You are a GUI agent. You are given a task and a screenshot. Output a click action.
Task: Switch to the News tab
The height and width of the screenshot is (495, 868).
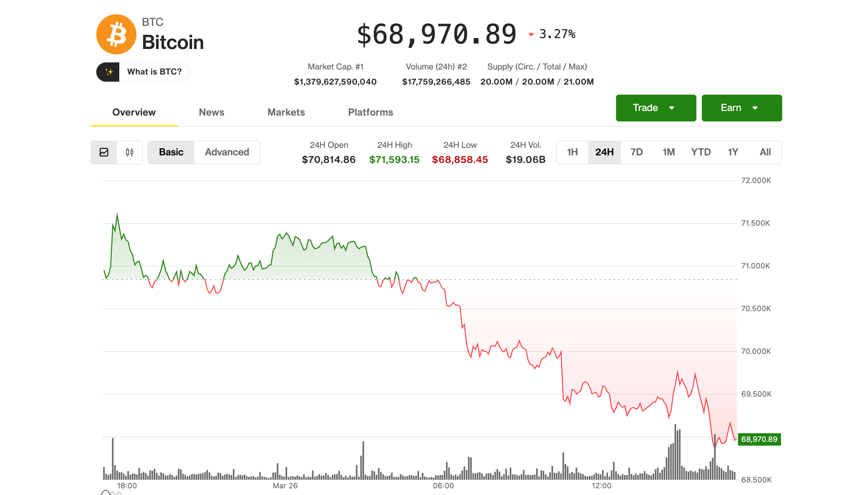coord(211,112)
